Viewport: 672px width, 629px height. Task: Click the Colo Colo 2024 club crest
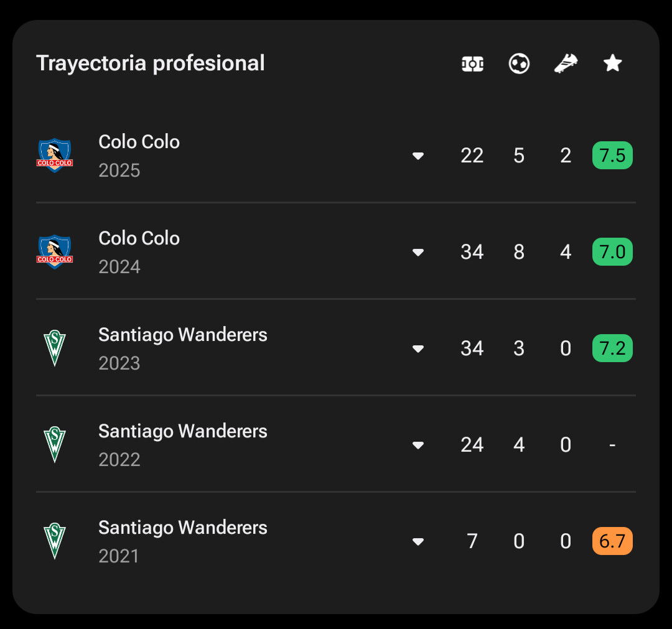click(54, 251)
